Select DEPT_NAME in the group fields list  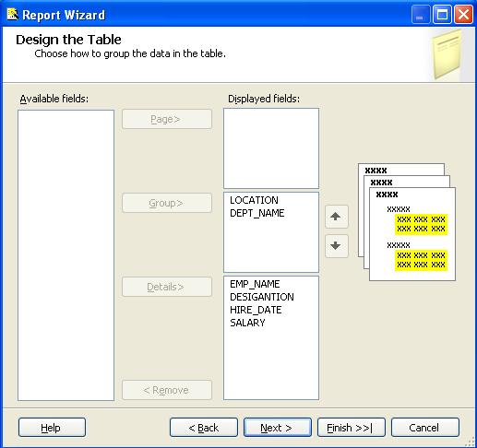click(x=257, y=213)
